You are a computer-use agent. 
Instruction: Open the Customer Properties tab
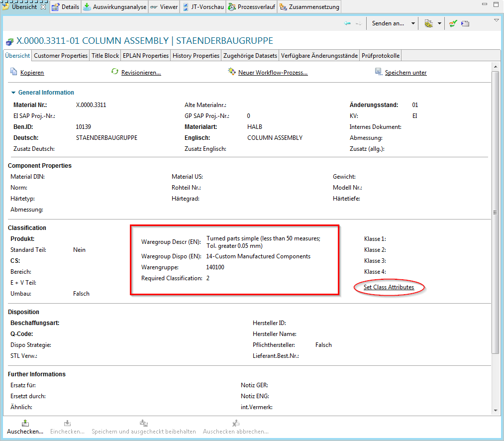click(61, 56)
